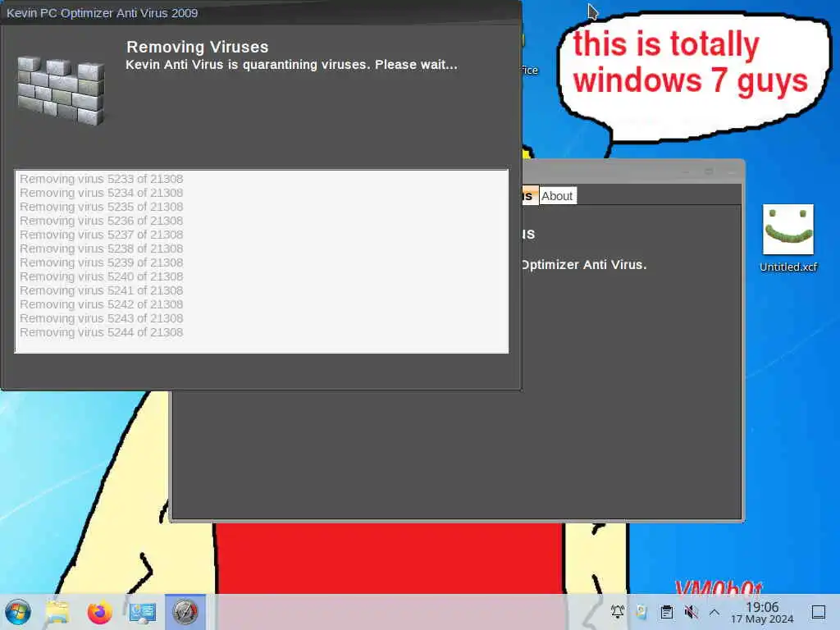
Task: Click the clipboard tray icon
Action: click(666, 611)
